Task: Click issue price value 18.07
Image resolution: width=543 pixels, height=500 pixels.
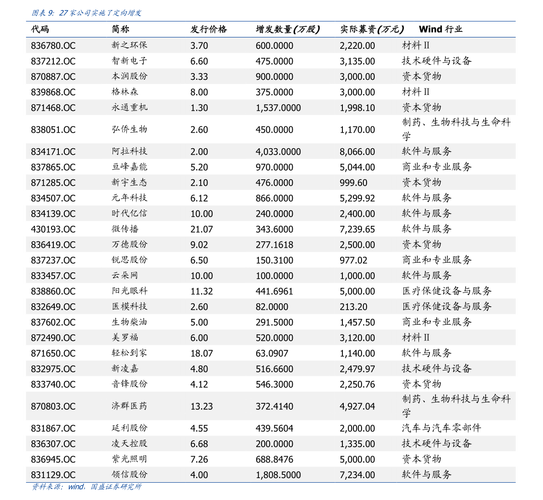Action: 202,353
